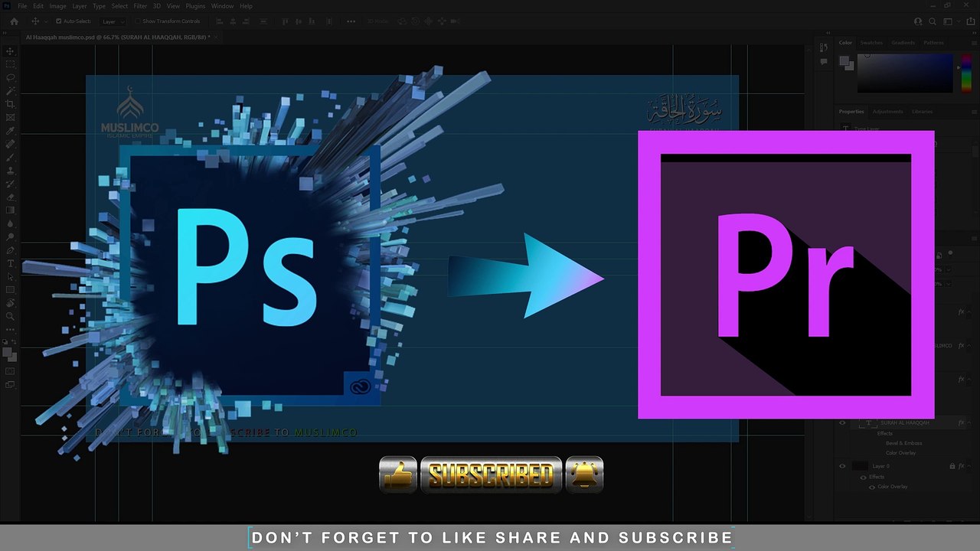Image resolution: width=980 pixels, height=551 pixels.
Task: Toggle visibility of Layer 0 Color Overlay
Action: [872, 487]
